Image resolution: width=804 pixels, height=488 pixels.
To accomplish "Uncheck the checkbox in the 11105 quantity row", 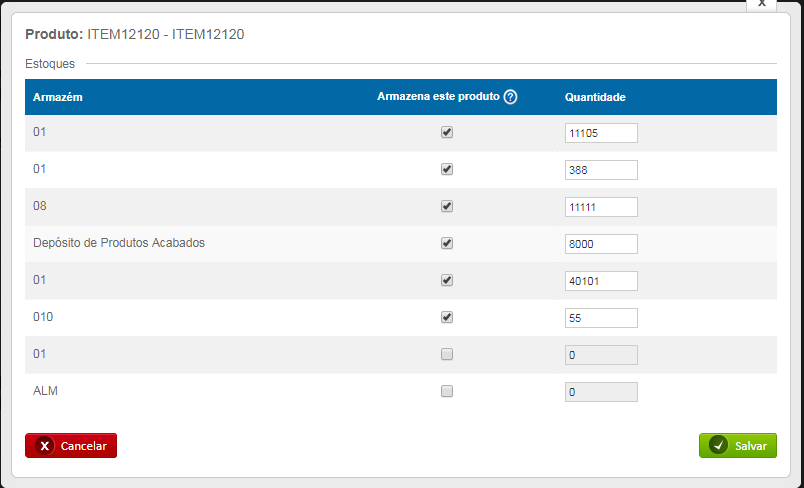I will coord(447,132).
